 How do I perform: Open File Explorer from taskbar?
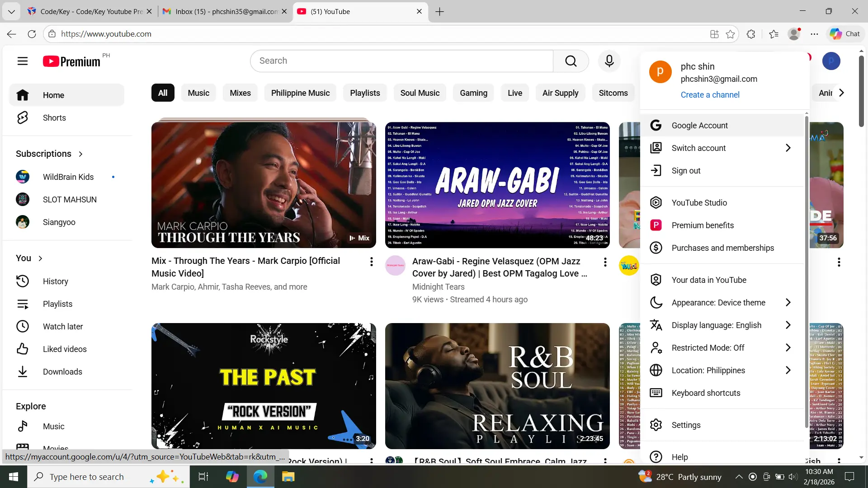click(x=288, y=477)
